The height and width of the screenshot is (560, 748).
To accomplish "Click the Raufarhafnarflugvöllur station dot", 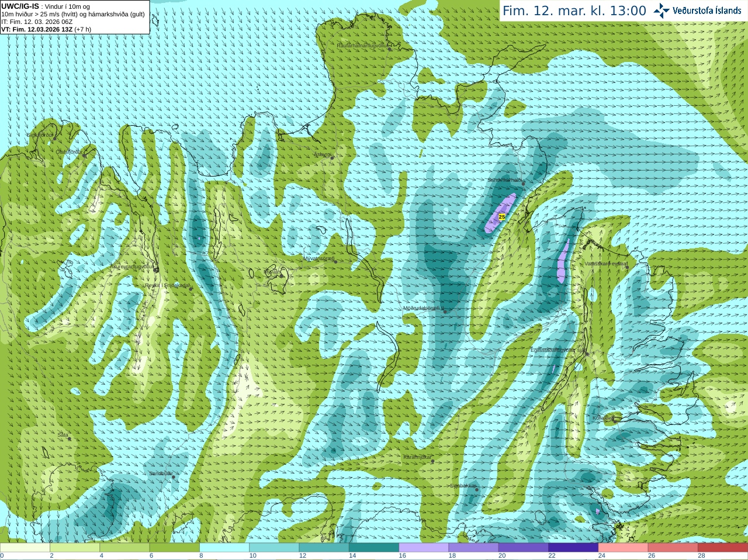I will tap(390, 49).
